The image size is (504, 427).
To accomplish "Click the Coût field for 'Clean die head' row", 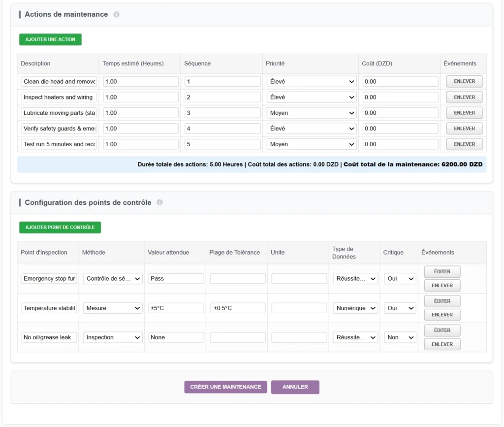I will pyautogui.click(x=399, y=81).
